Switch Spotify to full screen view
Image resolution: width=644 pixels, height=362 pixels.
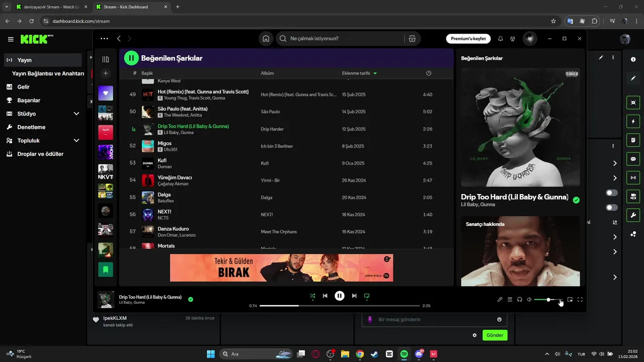580,299
